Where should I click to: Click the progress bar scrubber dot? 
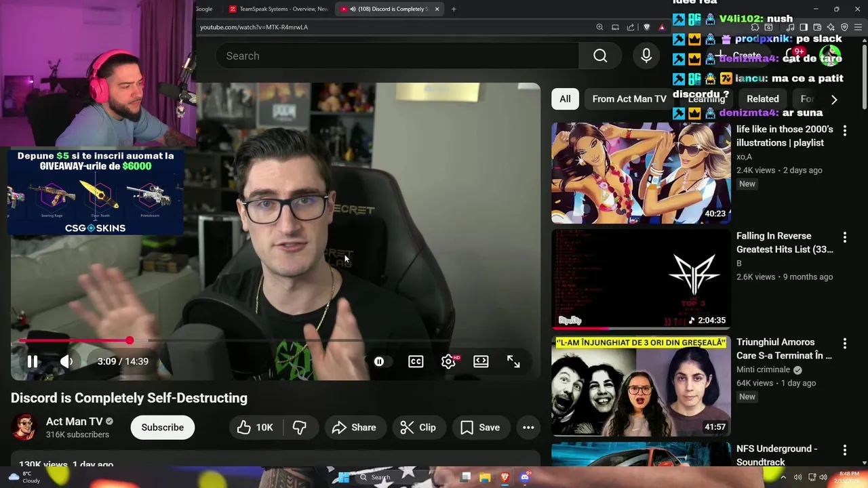coord(130,340)
